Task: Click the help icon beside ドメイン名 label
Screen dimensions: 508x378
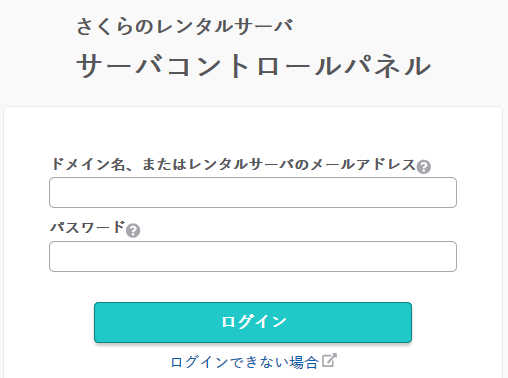Action: [424, 167]
